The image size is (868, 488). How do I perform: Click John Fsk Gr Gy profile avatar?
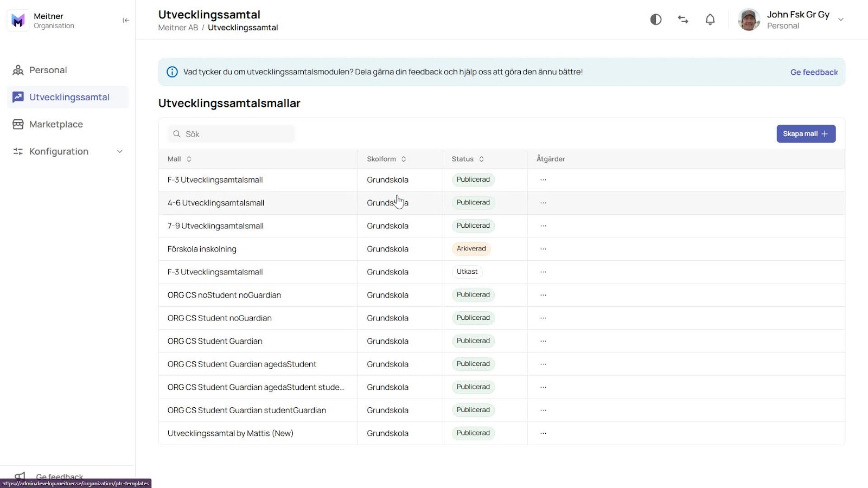pos(749,20)
